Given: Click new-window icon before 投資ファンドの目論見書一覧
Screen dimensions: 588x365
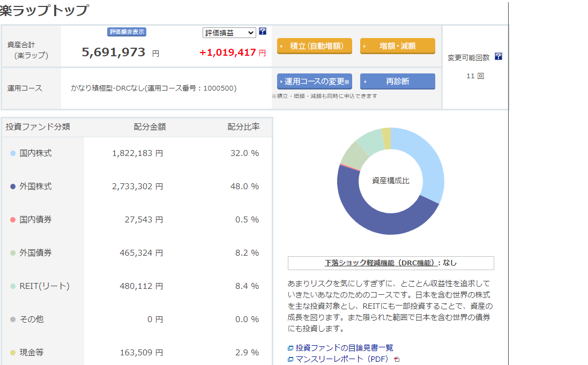Looking at the screenshot, I should coord(291,348).
